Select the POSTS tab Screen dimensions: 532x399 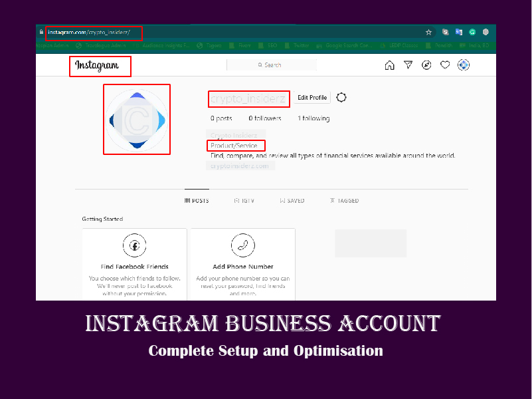197,201
